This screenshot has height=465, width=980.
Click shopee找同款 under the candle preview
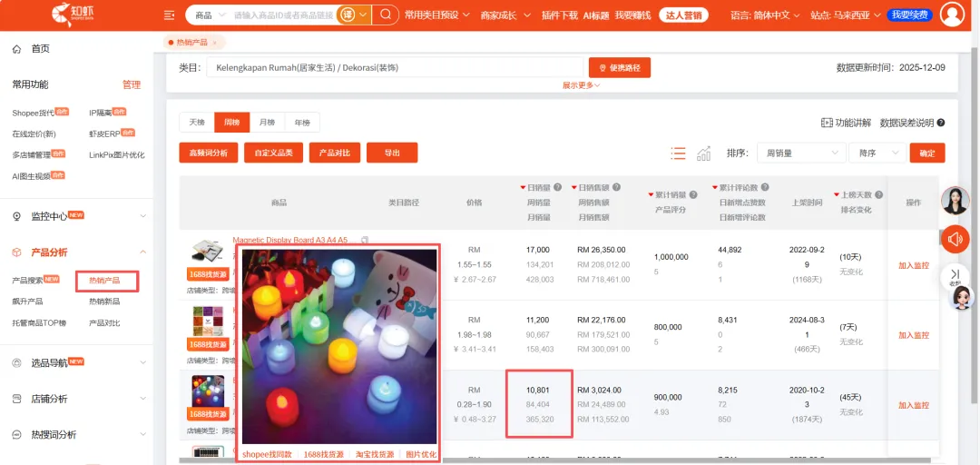click(268, 455)
